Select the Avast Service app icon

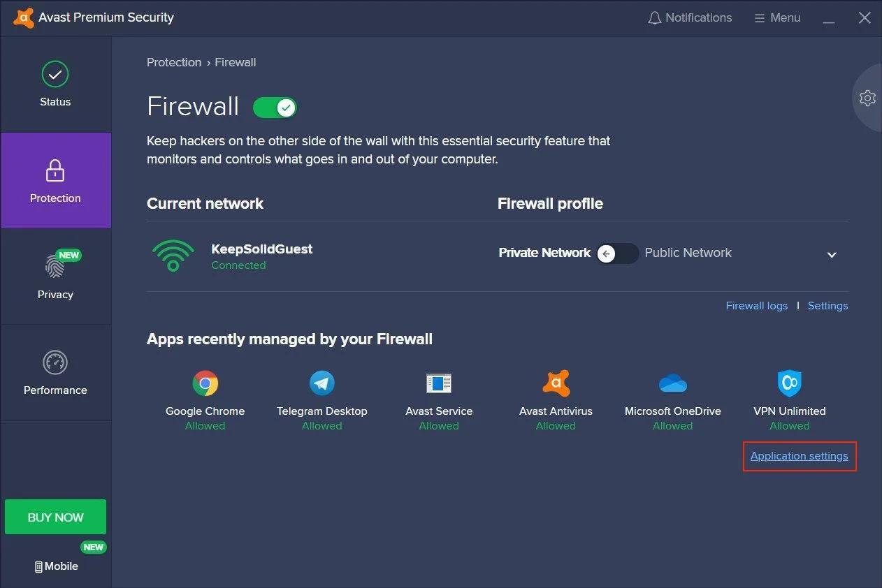tap(439, 383)
